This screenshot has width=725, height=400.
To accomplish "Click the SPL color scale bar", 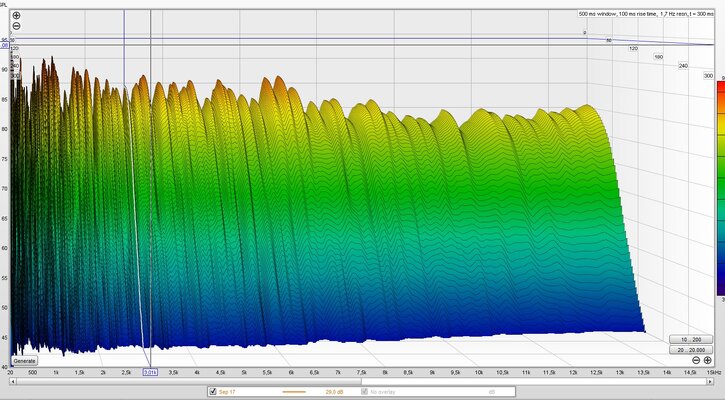I will click(721, 188).
